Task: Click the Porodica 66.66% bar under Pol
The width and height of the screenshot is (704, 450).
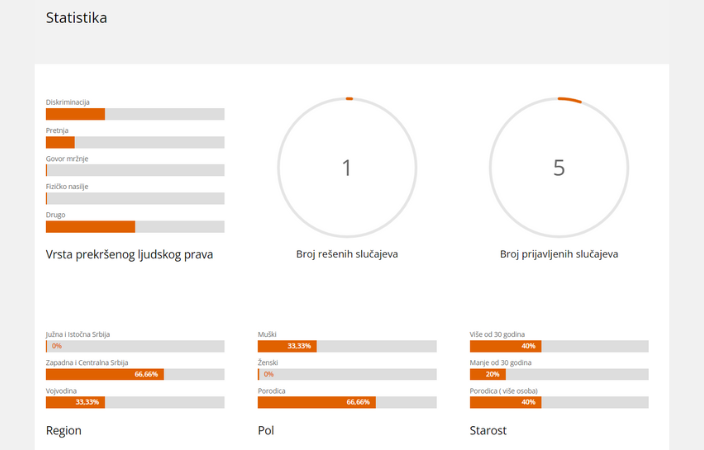Action: click(347, 402)
